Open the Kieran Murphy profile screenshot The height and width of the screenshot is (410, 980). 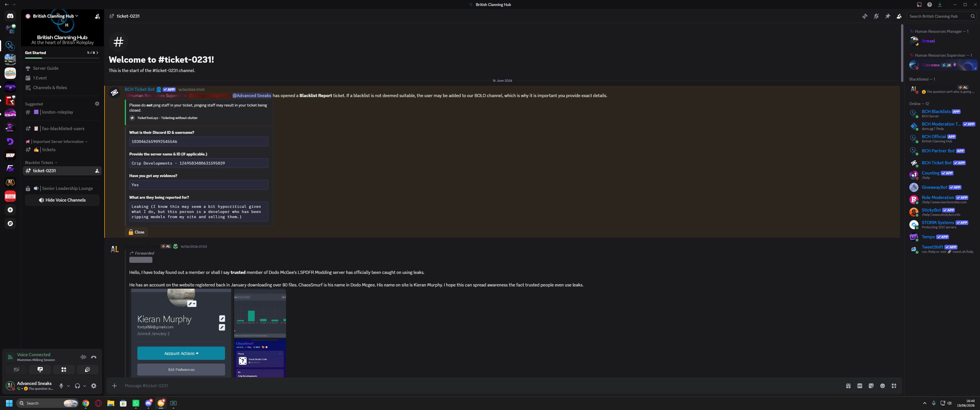tap(181, 333)
